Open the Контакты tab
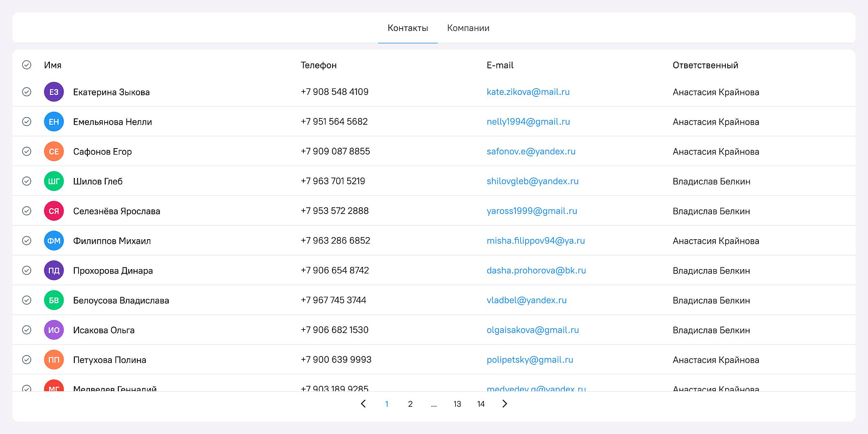 pyautogui.click(x=407, y=28)
